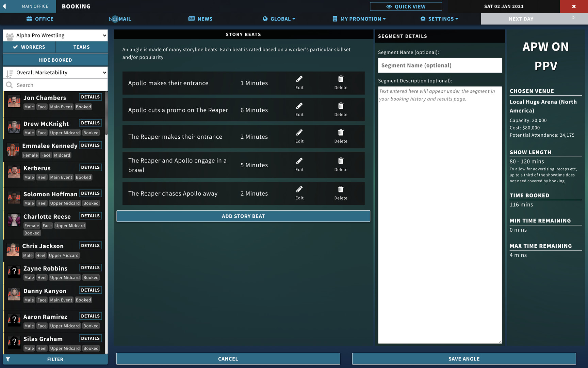Toggle the Hide Booked workers option
The width and height of the screenshot is (588, 368).
[55, 60]
